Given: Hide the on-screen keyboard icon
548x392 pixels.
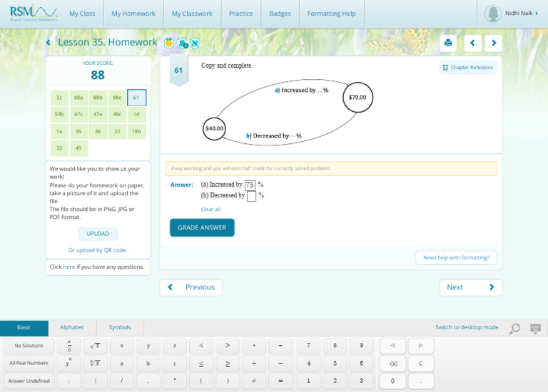Looking at the screenshot, I should point(535,328).
